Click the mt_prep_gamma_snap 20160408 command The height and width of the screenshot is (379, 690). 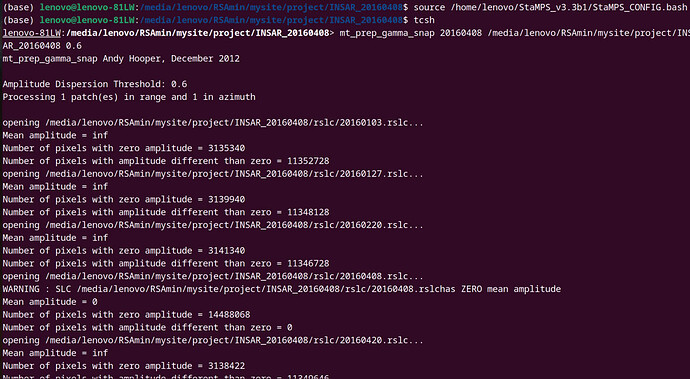tap(411, 33)
